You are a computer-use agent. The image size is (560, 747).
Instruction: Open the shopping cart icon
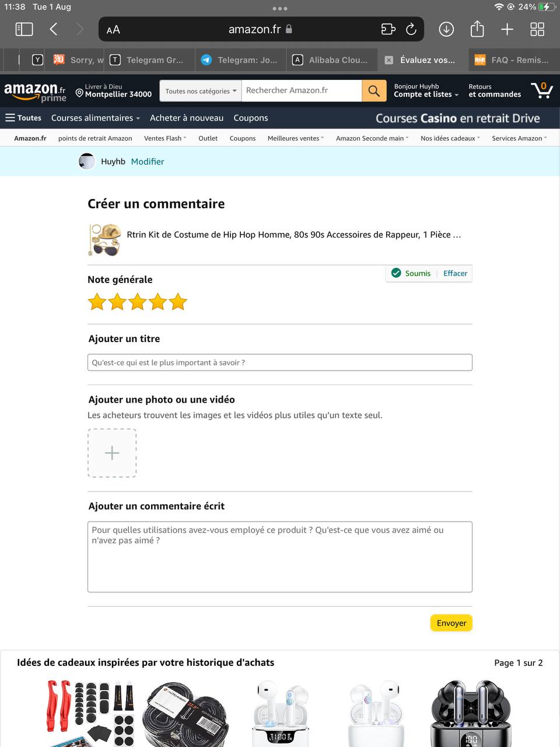click(x=542, y=90)
